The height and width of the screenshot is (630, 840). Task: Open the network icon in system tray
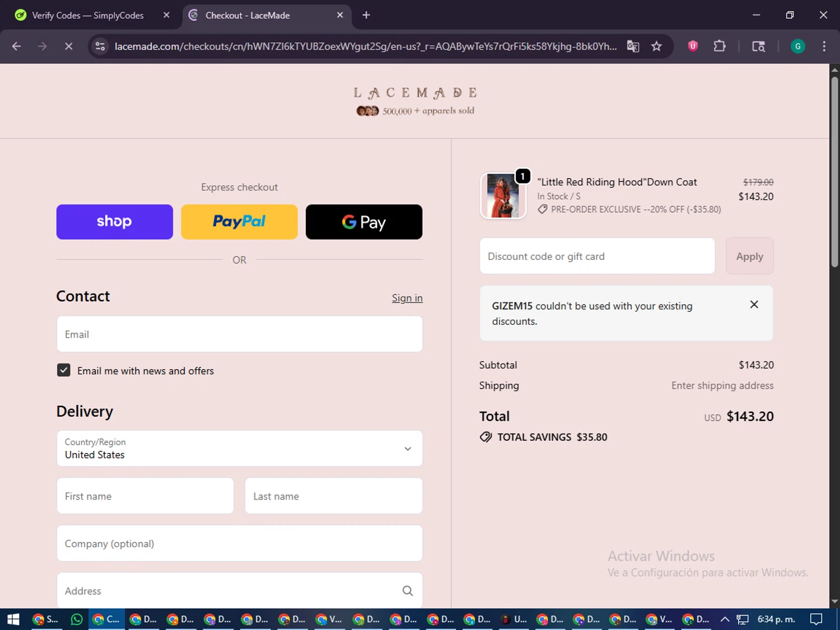click(743, 619)
